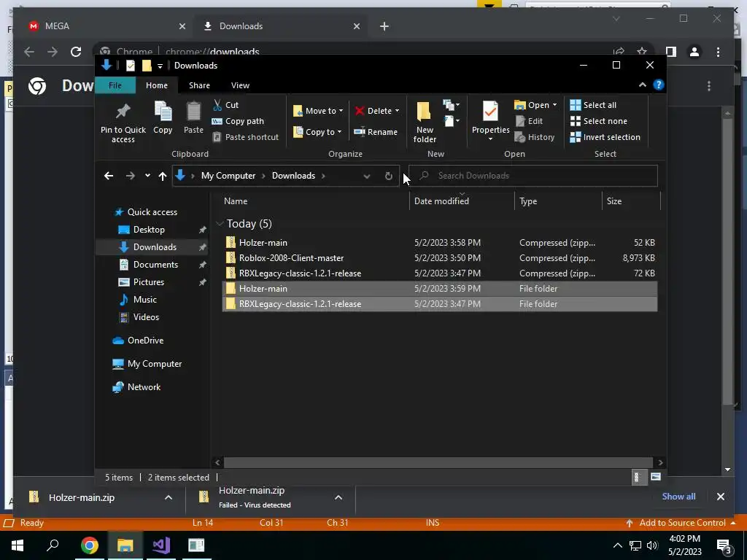Viewport: 747px width, 560px height.
Task: Sort by the Type column header
Action: click(x=558, y=201)
